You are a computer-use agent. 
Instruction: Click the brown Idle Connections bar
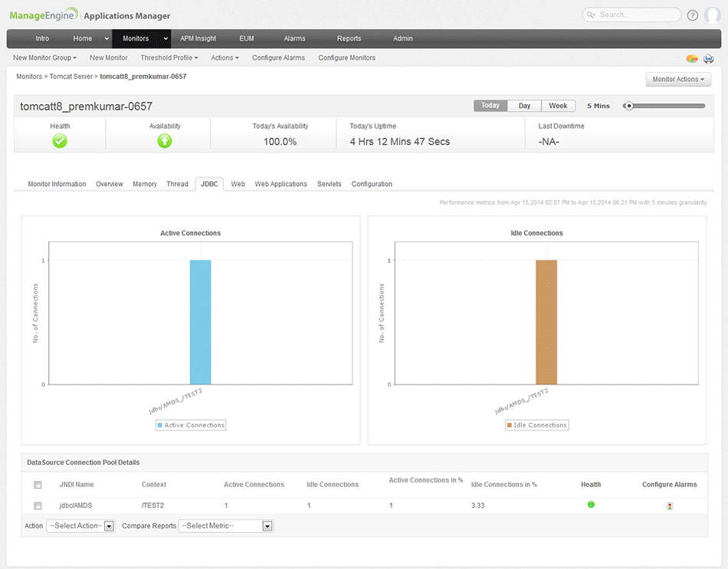click(x=546, y=322)
